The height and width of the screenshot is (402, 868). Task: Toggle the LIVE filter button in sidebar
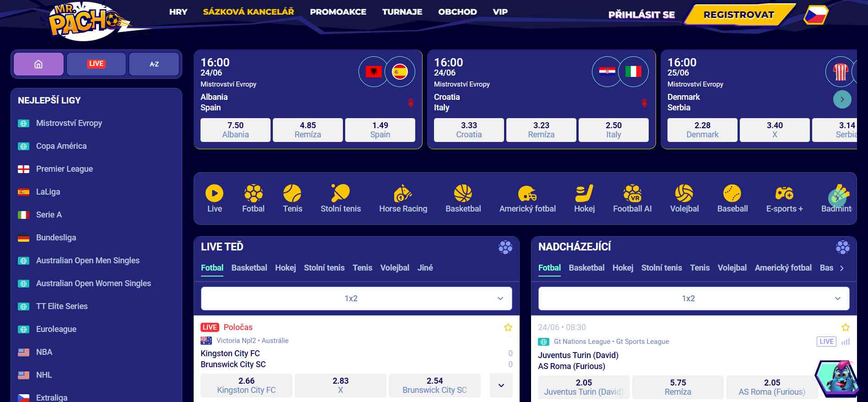tap(96, 64)
